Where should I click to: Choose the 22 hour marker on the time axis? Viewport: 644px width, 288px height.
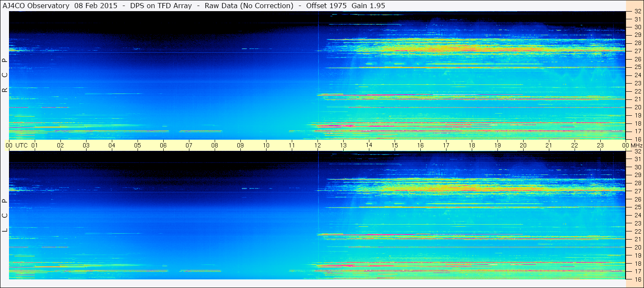click(575, 145)
